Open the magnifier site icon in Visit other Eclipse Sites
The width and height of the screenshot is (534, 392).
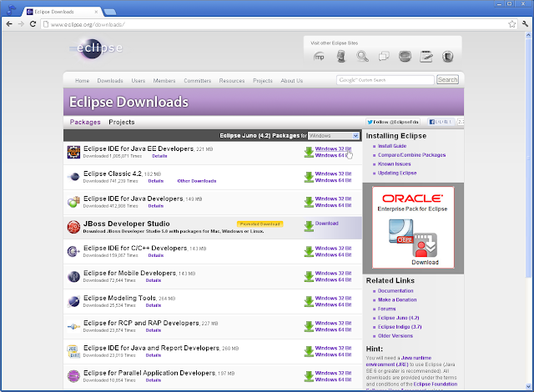coord(362,56)
